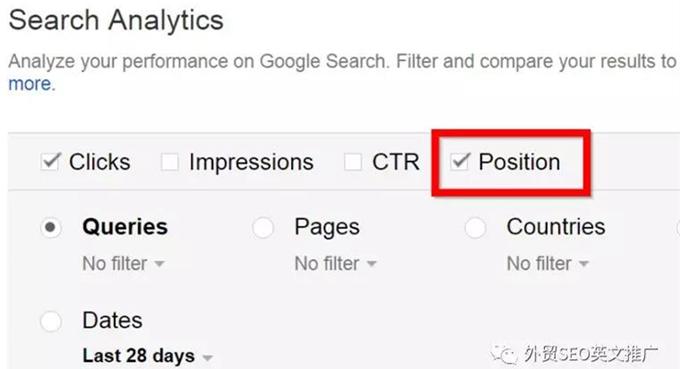680x369 pixels.
Task: Click the Search Analytics page heading
Action: [x=116, y=20]
